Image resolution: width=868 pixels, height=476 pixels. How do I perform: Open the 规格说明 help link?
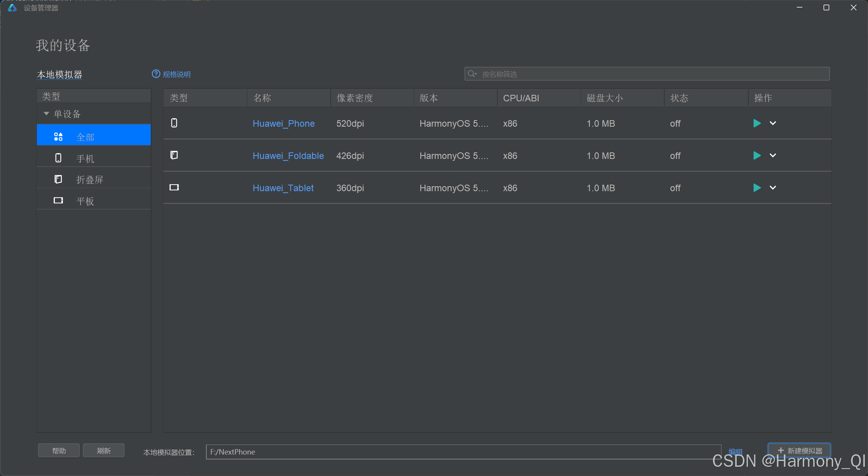(176, 74)
